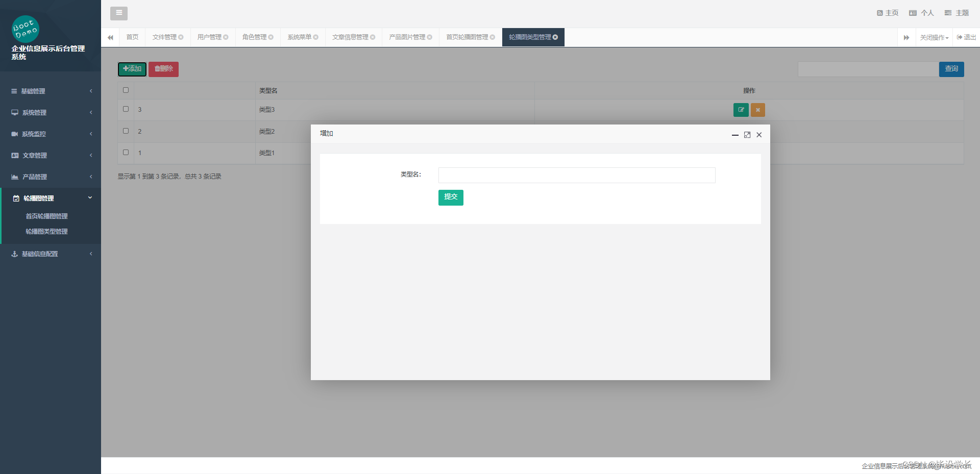The width and height of the screenshot is (980, 474).
Task: Maximize the 增加 dialog
Action: pos(747,135)
